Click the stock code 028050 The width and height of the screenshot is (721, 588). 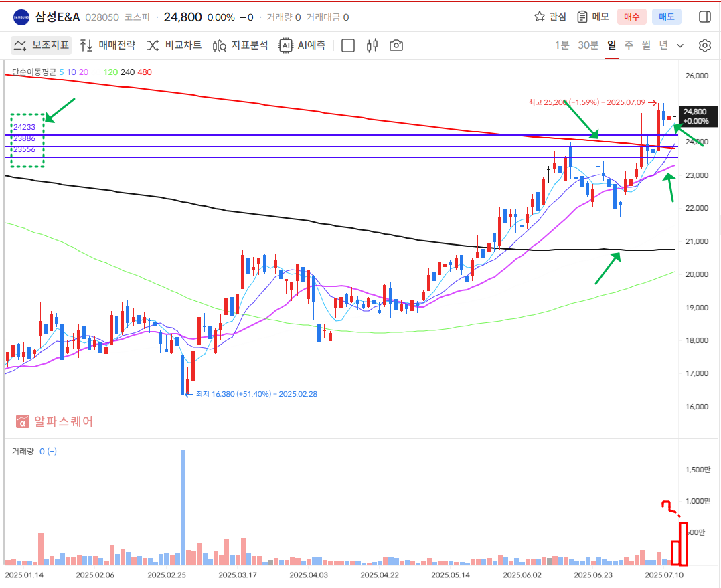pyautogui.click(x=102, y=17)
